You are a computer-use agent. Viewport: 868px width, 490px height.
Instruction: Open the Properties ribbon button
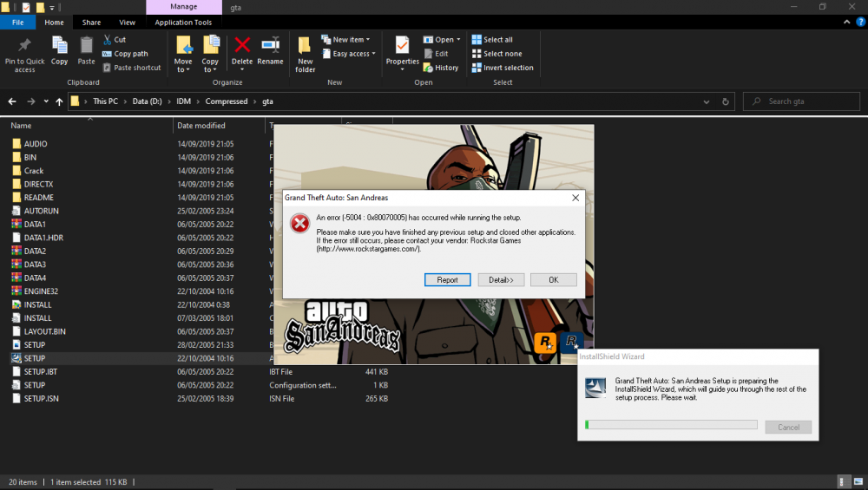403,53
